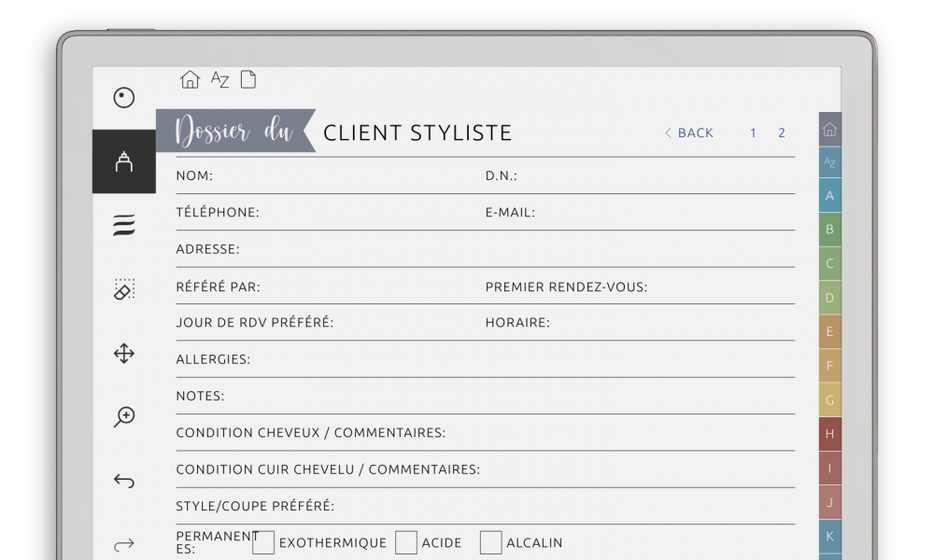Viewport: 934px width, 560px height.
Task: Jump to letter B tab
Action: click(x=829, y=229)
